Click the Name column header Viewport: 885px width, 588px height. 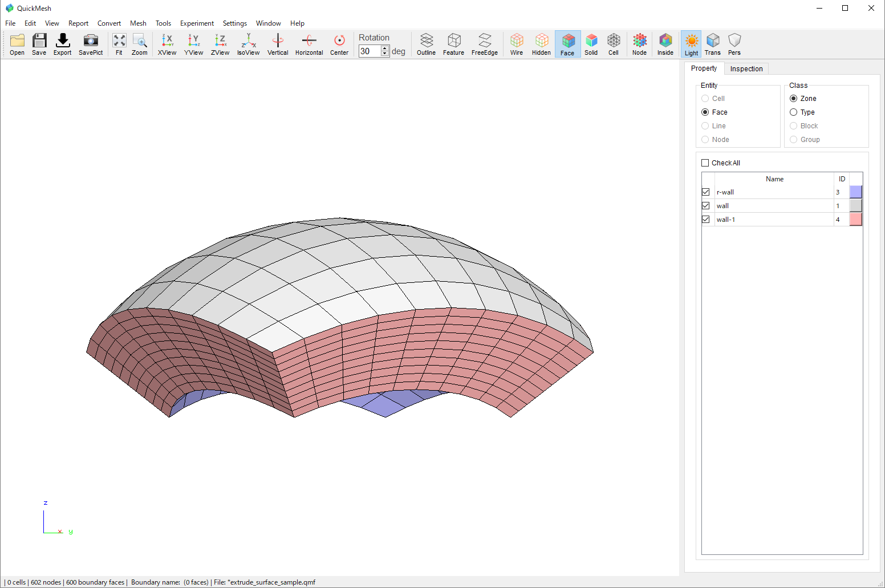(x=774, y=179)
